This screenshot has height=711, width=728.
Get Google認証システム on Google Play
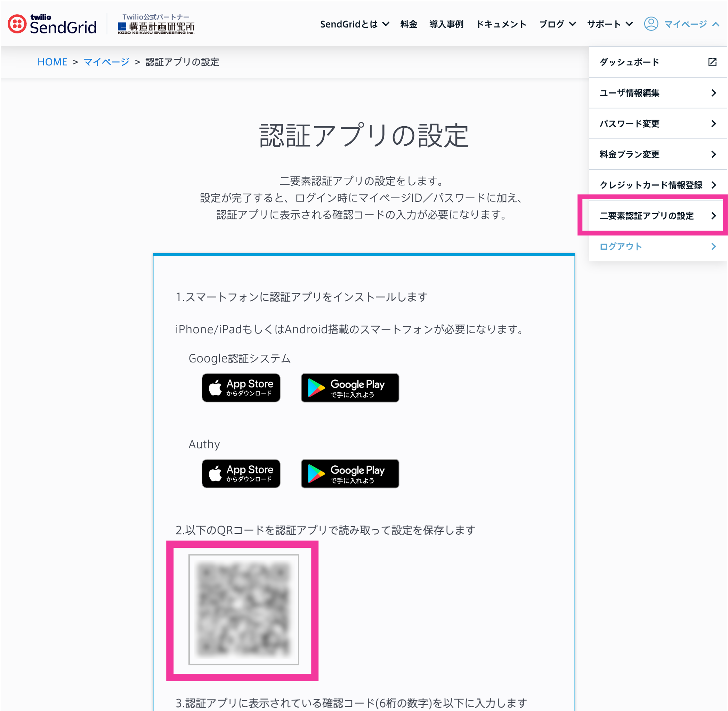tap(350, 388)
